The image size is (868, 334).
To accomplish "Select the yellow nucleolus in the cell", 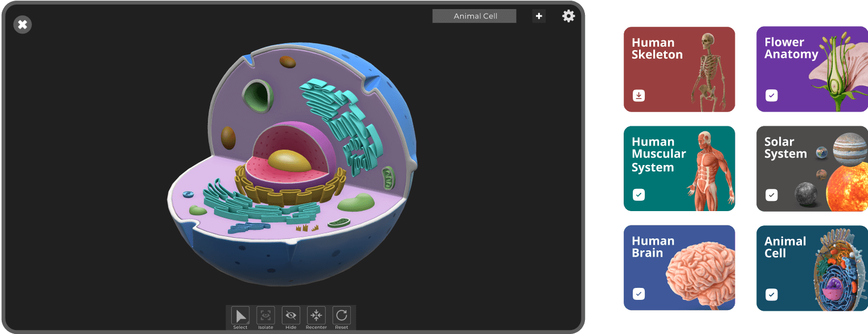I will (x=289, y=161).
